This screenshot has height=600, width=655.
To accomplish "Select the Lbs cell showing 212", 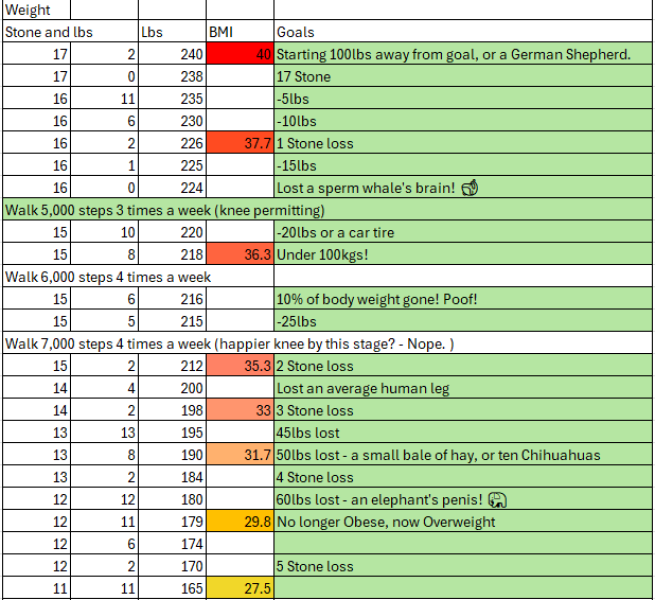I will [x=172, y=366].
